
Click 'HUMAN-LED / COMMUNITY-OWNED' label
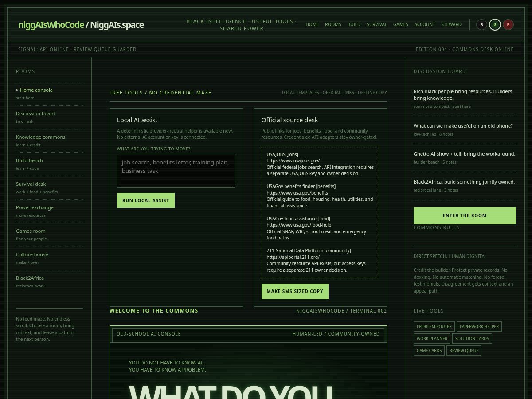coord(336,334)
